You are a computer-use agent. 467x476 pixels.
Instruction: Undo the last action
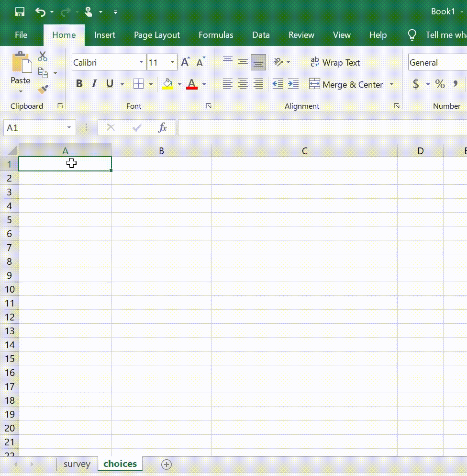(40, 12)
